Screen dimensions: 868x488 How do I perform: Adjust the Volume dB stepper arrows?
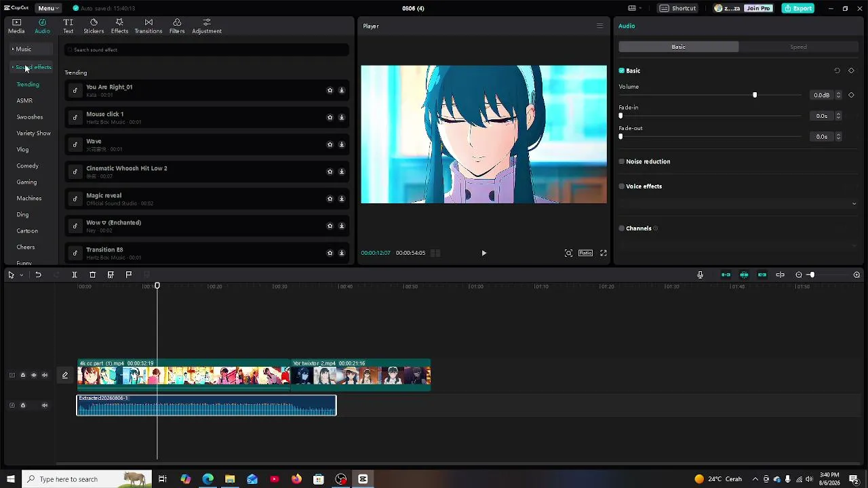[838, 95]
